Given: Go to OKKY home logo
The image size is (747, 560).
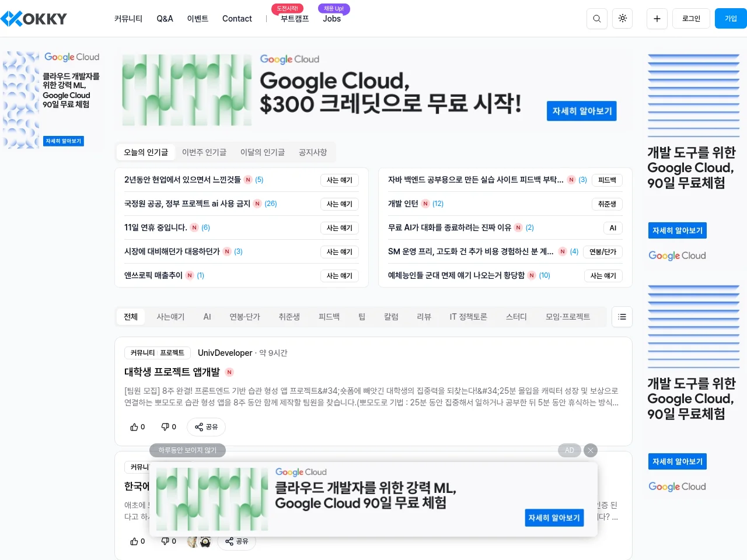Looking at the screenshot, I should click(34, 19).
